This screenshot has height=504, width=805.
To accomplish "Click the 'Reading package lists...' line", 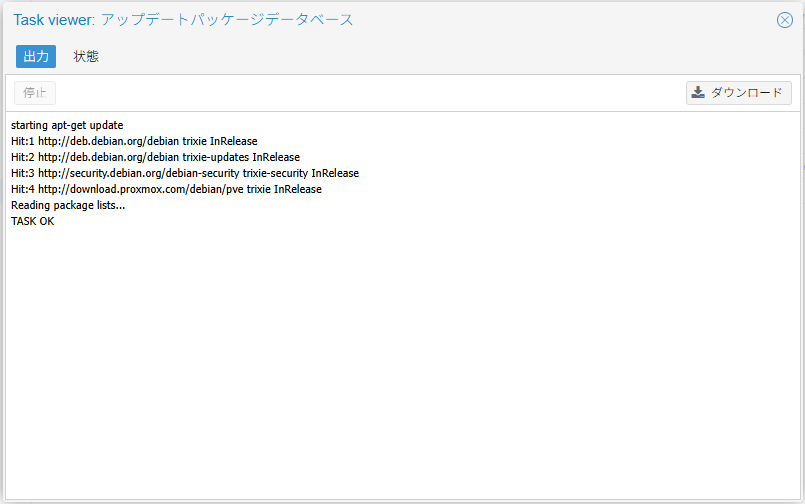I will point(68,205).
